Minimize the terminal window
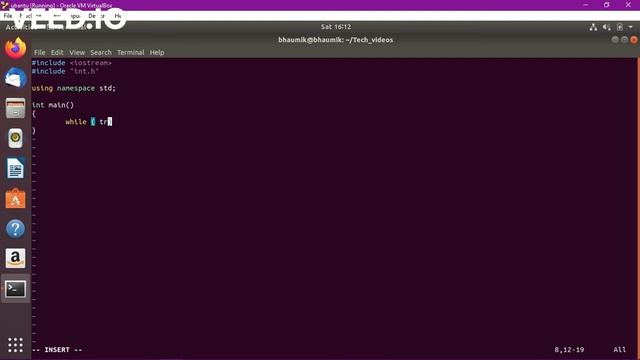640x360 pixels. (615, 40)
